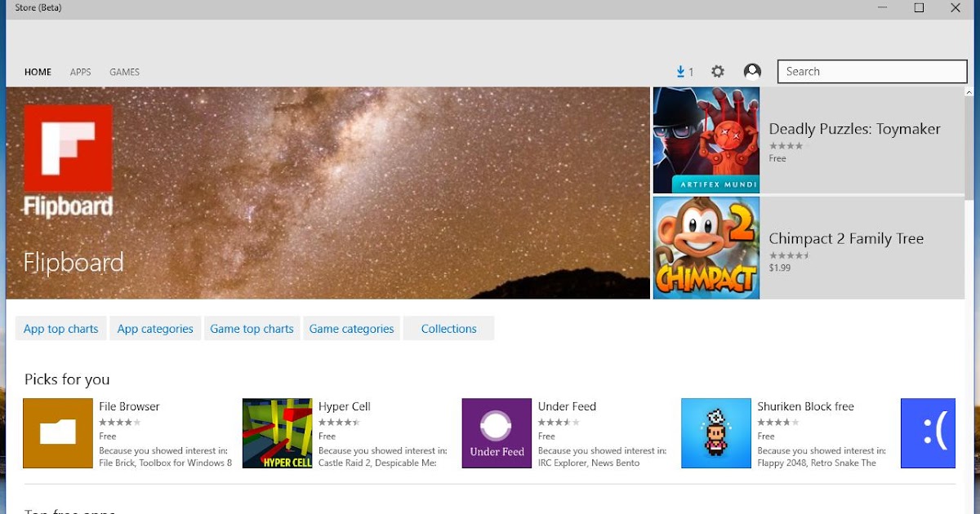This screenshot has height=514, width=980.
Task: Open Chimpact 2 game artwork tile
Action: point(706,248)
